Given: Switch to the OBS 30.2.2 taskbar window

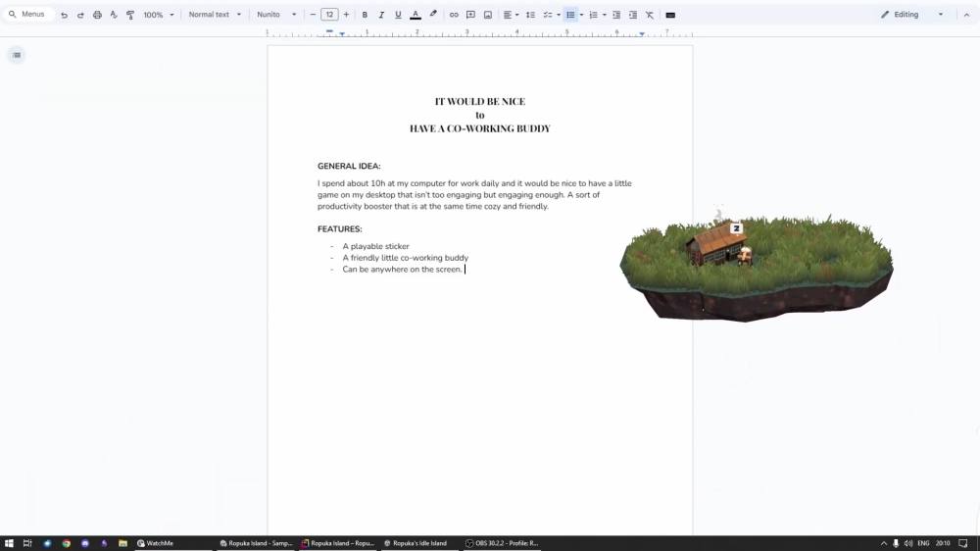Looking at the screenshot, I should pos(502,543).
